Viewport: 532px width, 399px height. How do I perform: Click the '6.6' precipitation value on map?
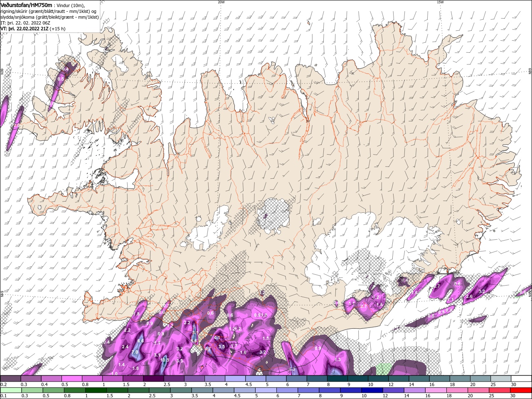(140, 341)
